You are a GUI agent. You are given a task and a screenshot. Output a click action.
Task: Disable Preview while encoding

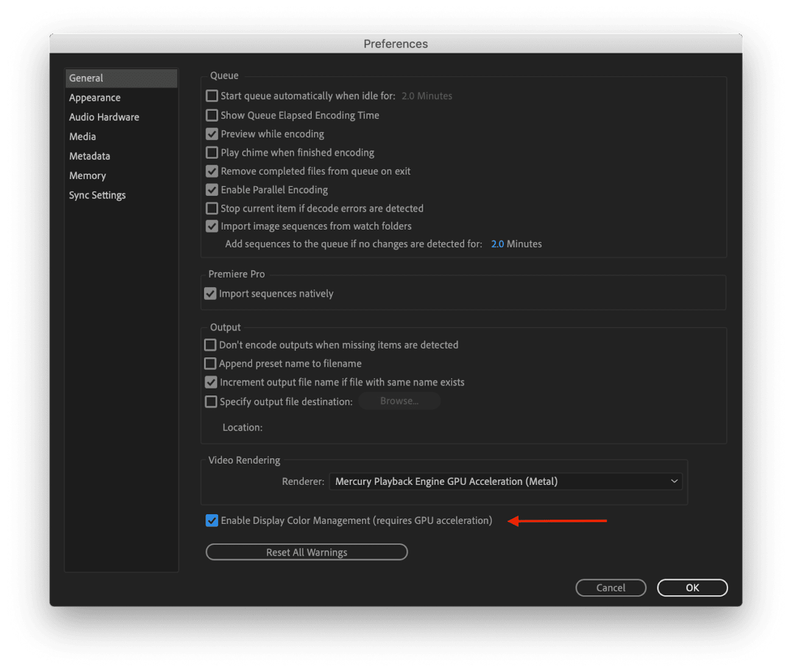pyautogui.click(x=211, y=134)
